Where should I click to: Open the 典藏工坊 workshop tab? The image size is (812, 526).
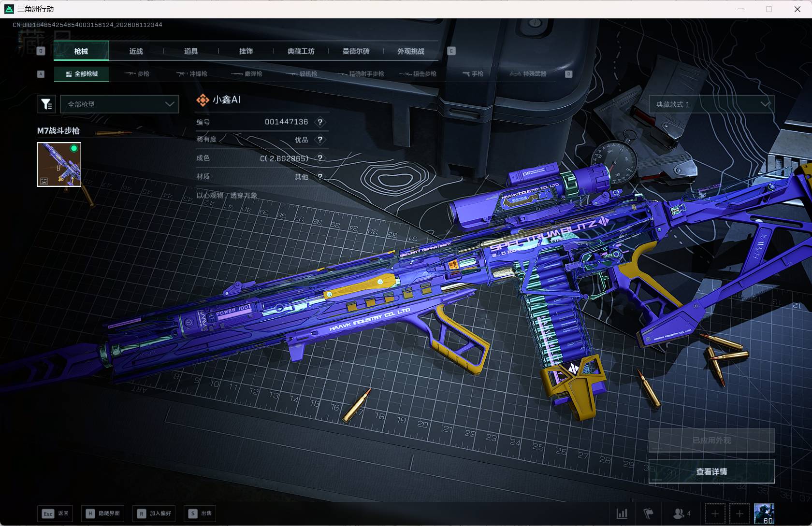pos(301,51)
